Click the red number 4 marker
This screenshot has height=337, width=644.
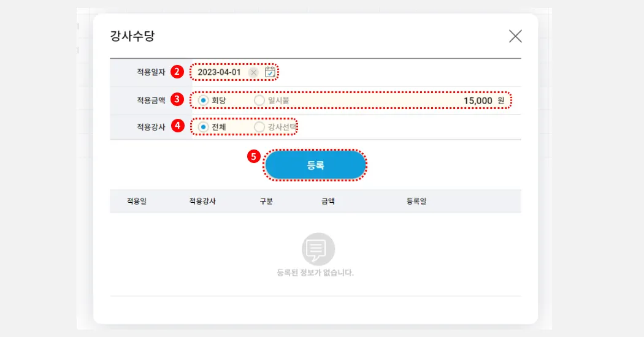coord(177,126)
